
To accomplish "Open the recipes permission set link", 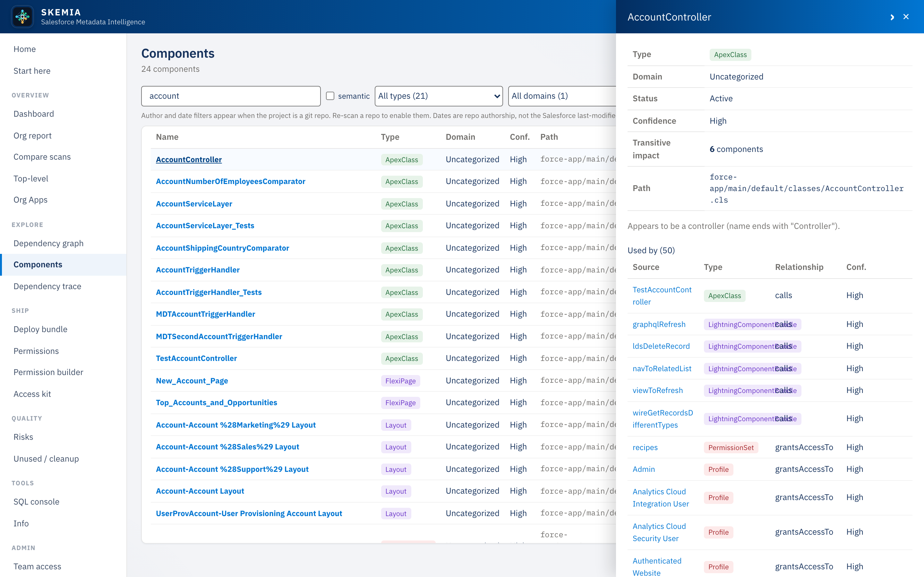I will (x=645, y=447).
